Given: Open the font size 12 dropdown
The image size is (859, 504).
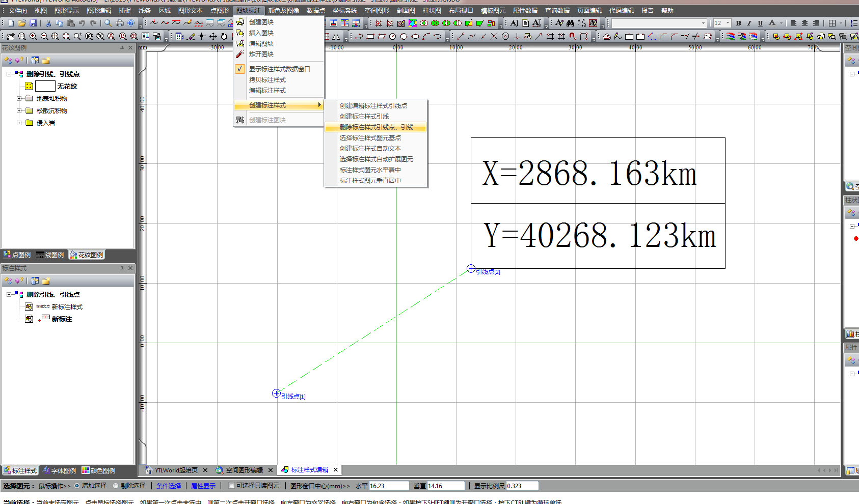Looking at the screenshot, I should 728,23.
